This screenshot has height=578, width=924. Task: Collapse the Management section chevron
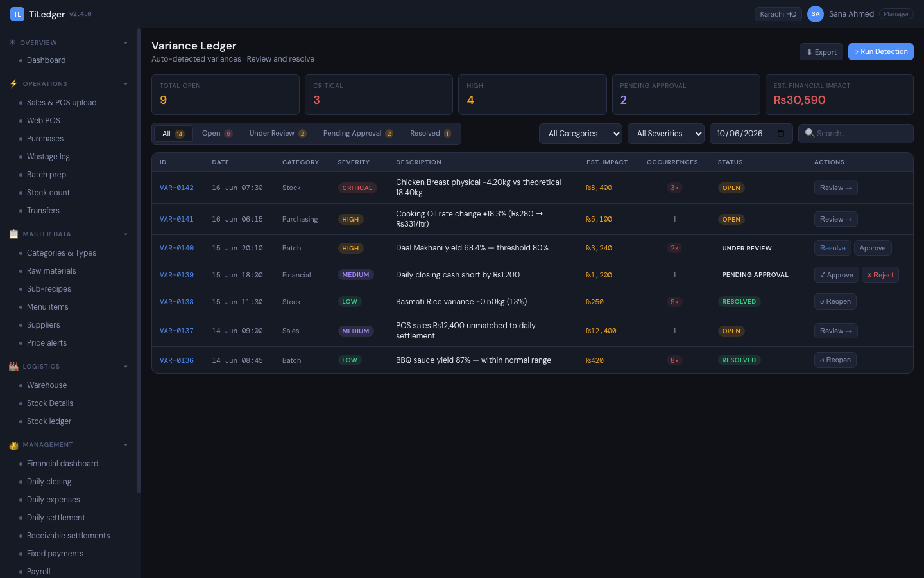tap(126, 445)
